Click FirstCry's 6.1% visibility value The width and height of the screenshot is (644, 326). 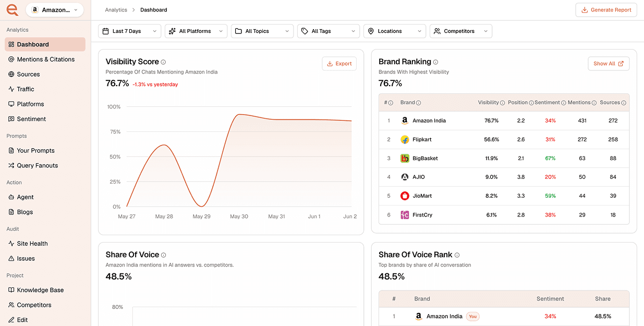click(491, 214)
